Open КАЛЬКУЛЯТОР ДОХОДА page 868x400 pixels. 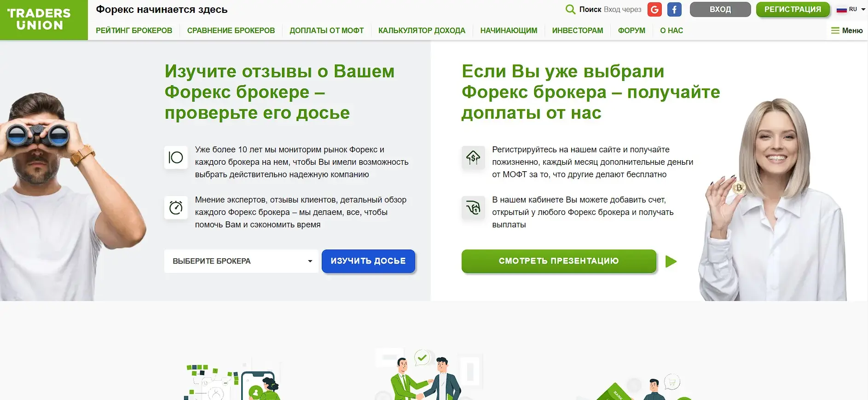tap(422, 30)
